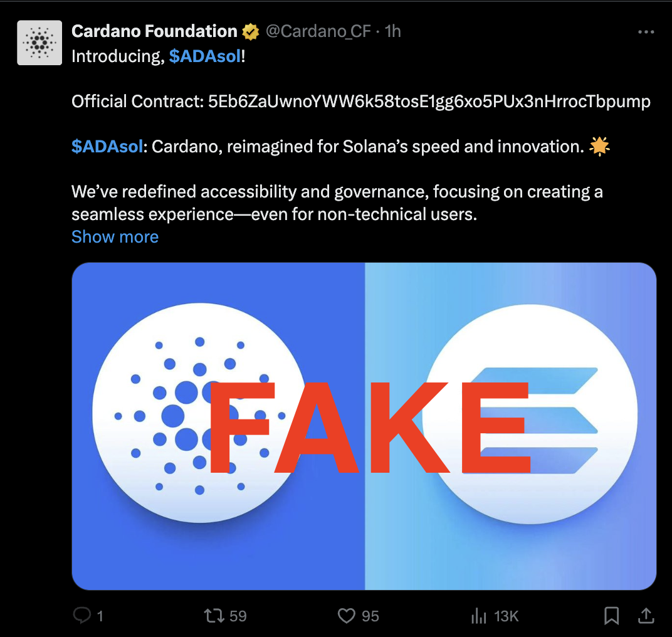Click the gold verified badge
This screenshot has width=672, height=637.
pyautogui.click(x=251, y=31)
